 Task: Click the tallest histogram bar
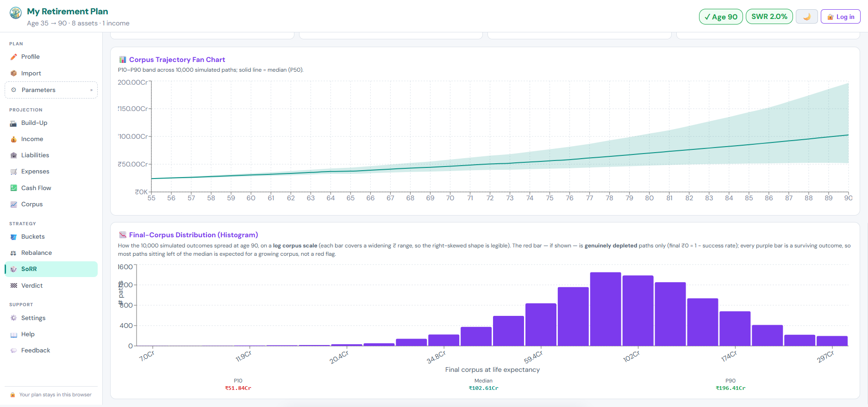(x=606, y=309)
